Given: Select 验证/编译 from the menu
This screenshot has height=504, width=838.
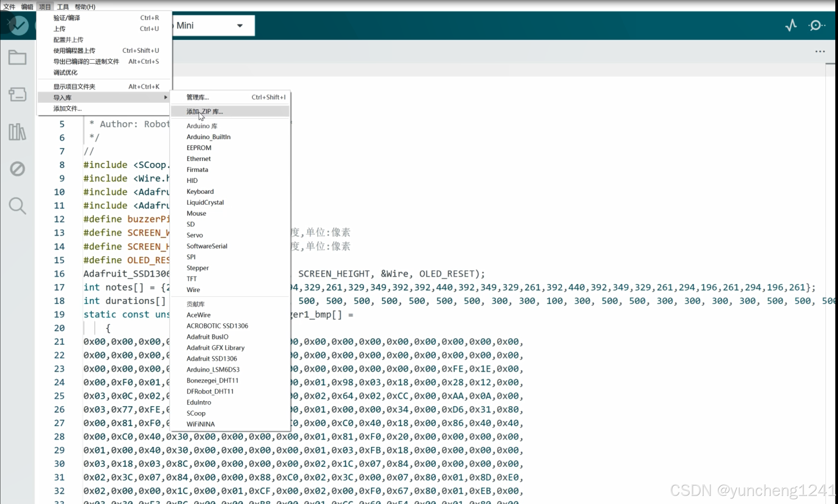Looking at the screenshot, I should click(x=67, y=18).
